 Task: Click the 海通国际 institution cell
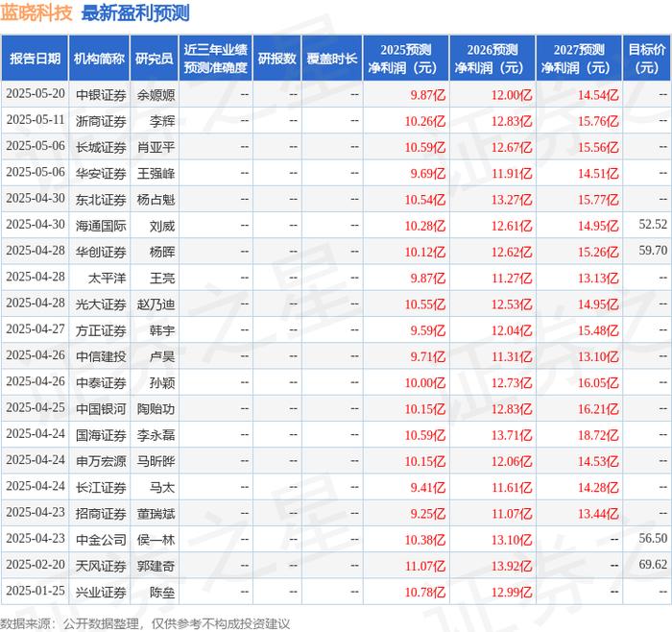point(101,226)
